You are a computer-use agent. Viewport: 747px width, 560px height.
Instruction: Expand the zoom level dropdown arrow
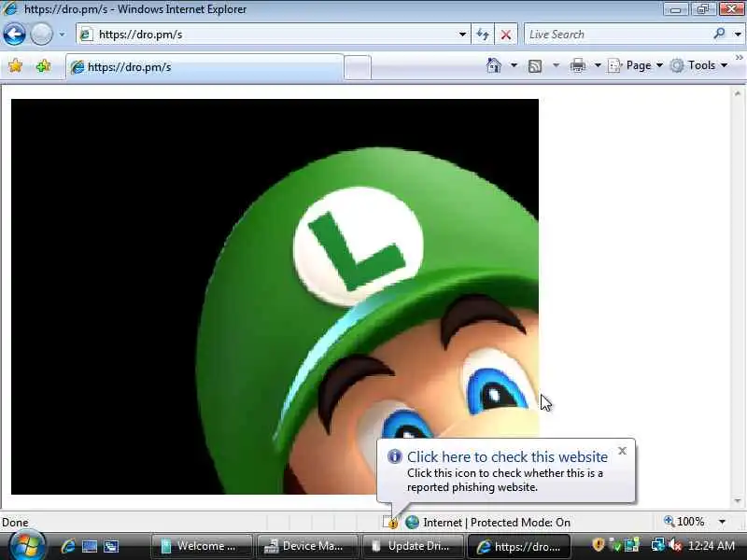click(x=722, y=522)
